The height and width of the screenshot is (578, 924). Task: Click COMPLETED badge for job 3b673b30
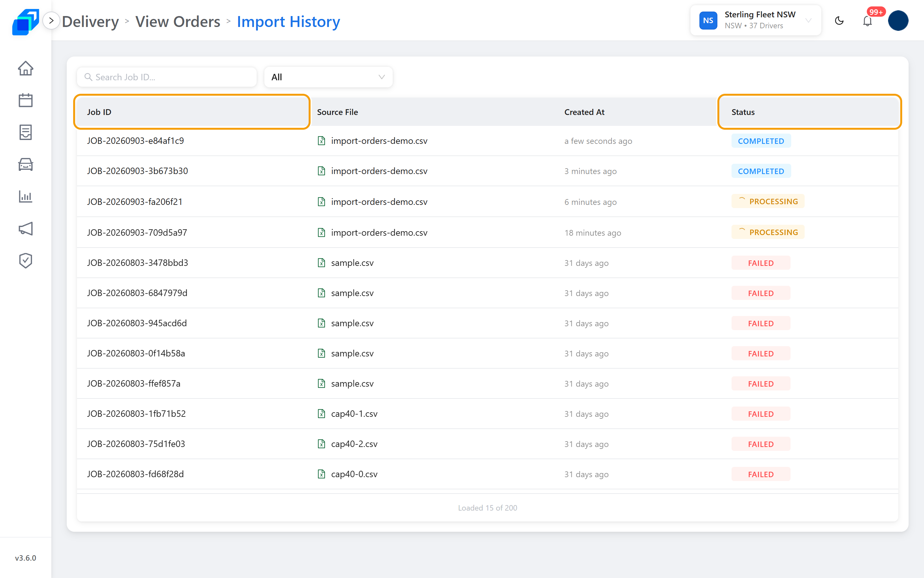761,171
